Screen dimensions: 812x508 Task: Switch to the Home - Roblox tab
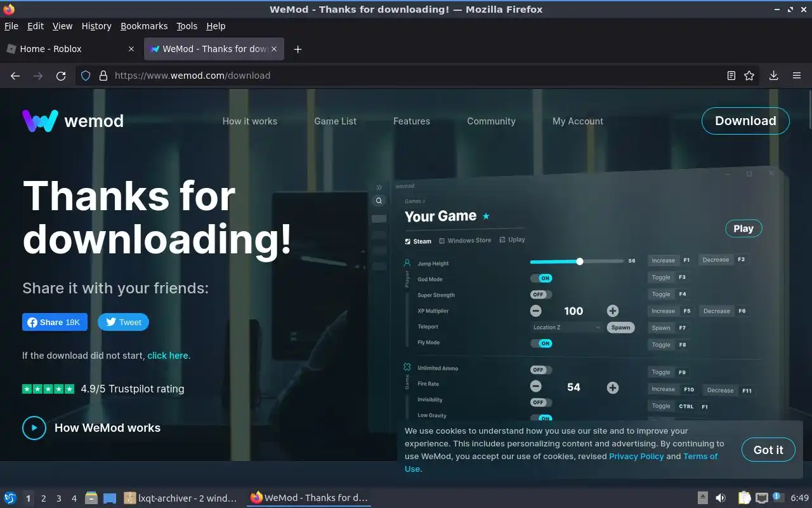click(x=71, y=49)
